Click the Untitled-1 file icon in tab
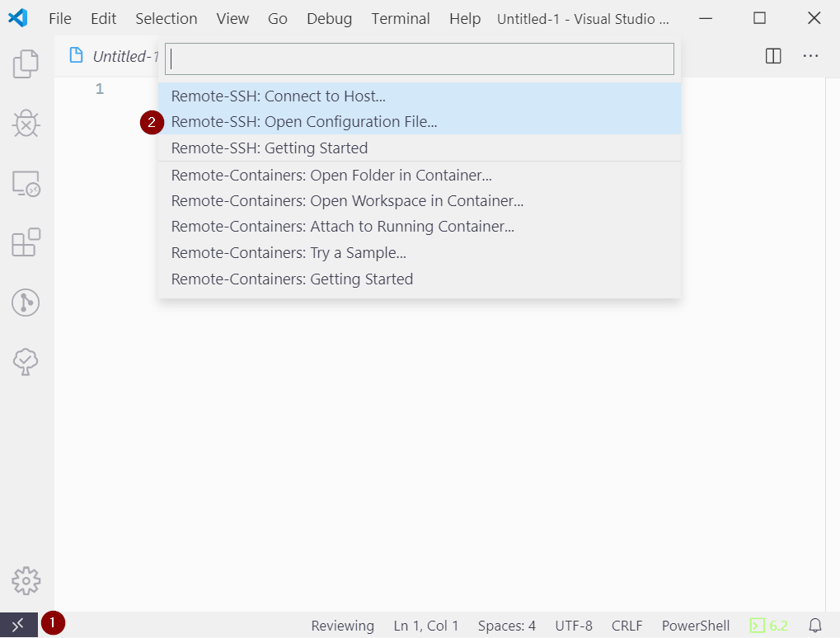 tap(77, 55)
